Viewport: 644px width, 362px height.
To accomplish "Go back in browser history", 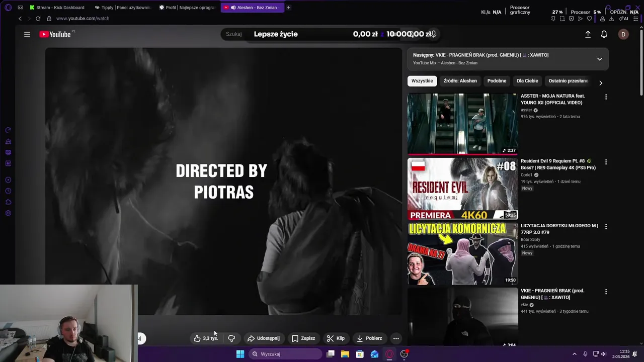I will coord(20,19).
